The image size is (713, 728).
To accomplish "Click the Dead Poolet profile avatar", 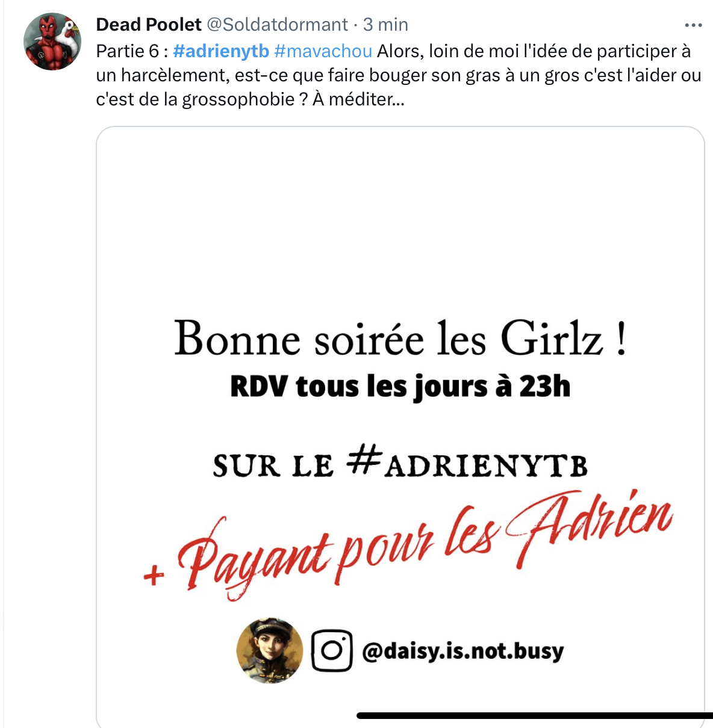I will [x=52, y=42].
